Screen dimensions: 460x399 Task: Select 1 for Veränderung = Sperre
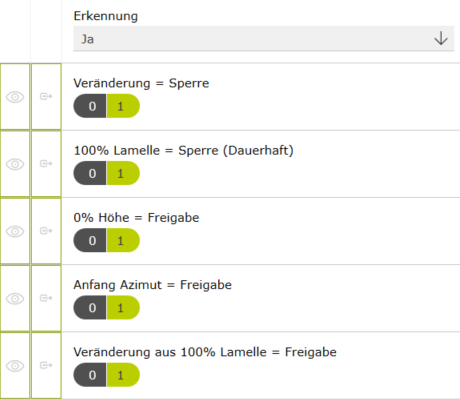(x=123, y=106)
